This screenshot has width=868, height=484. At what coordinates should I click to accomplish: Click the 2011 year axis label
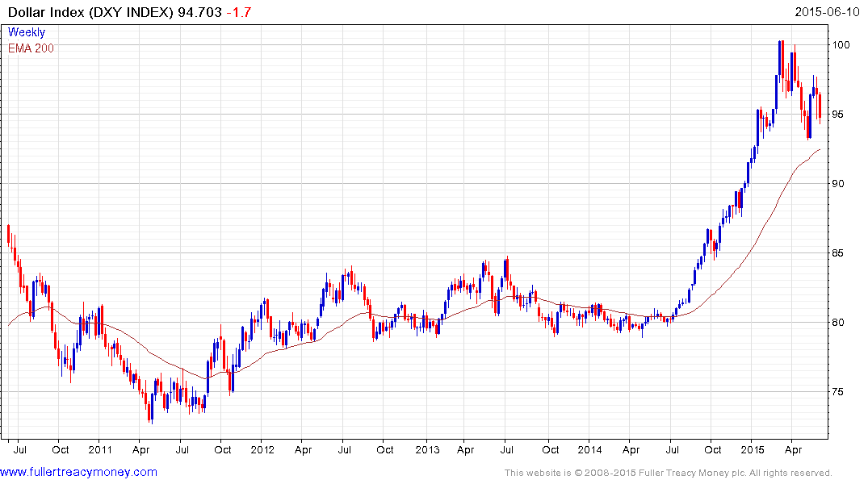pos(100,450)
